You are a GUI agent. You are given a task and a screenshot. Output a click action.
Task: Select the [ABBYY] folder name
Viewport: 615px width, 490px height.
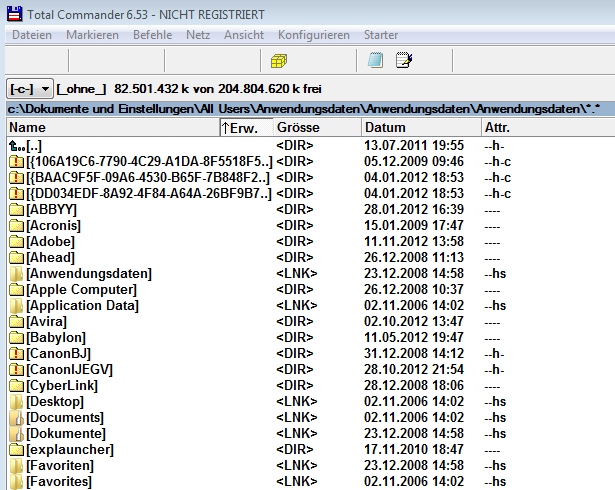click(x=51, y=209)
